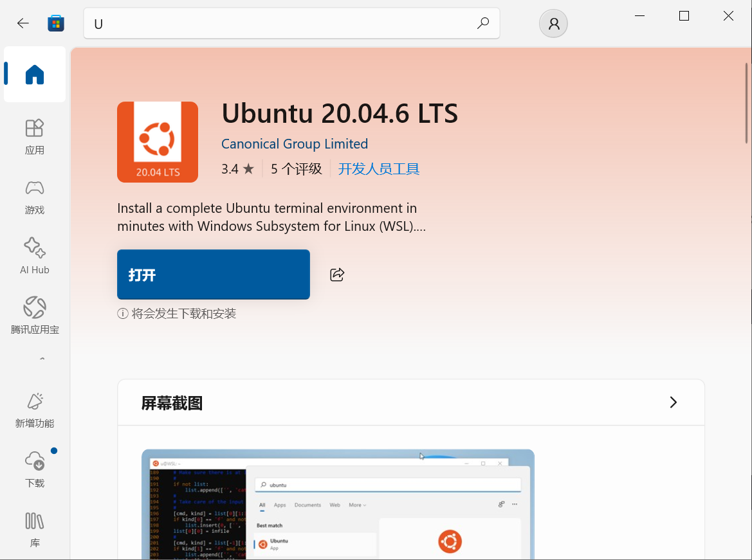Click the app description text
The width and height of the screenshot is (752, 560).
coord(271,217)
